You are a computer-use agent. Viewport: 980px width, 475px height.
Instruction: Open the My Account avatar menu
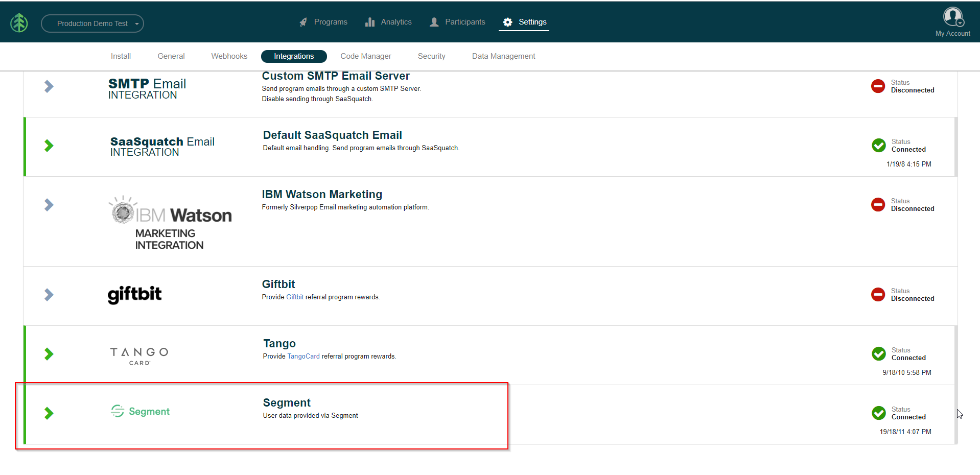(x=953, y=17)
